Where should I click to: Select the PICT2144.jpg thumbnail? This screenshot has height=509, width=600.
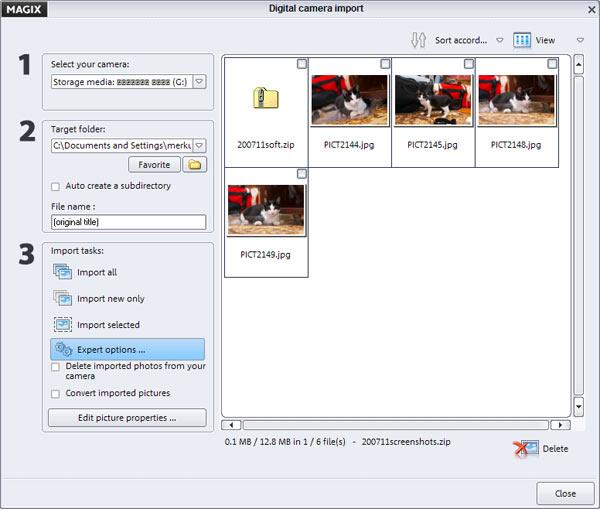click(349, 100)
